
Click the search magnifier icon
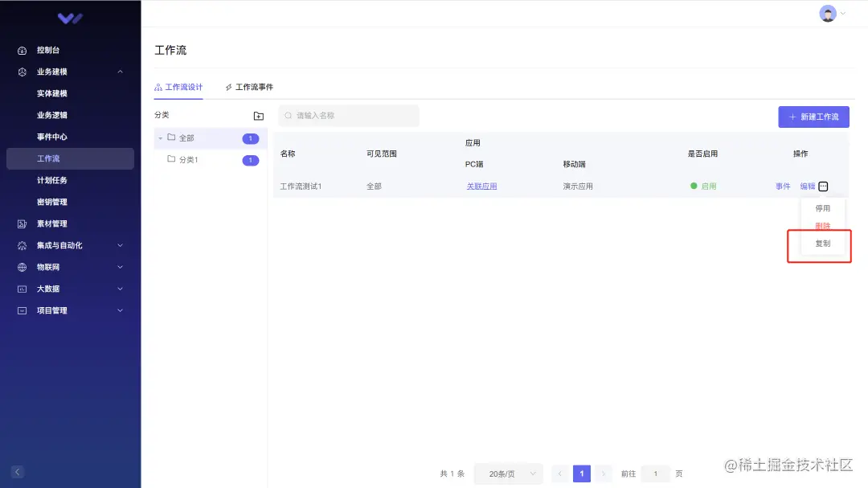click(x=288, y=116)
